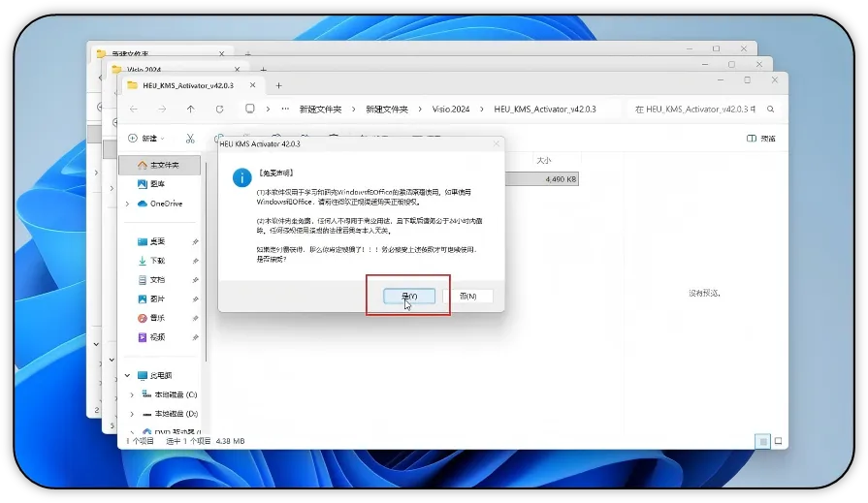
Task: Click the PC monitor icon in the address bar
Action: (x=250, y=109)
